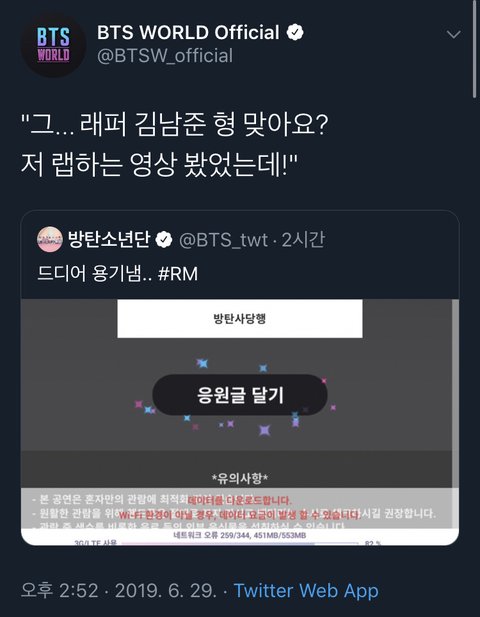This screenshot has height=617, width=480.
Task: Click the 오후 2:52 · 2019. 6. 29. timestamp
Action: tap(118, 591)
